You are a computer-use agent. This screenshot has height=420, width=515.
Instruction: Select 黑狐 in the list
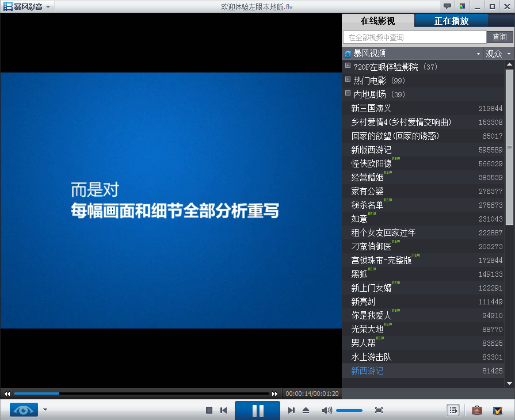[x=423, y=274]
